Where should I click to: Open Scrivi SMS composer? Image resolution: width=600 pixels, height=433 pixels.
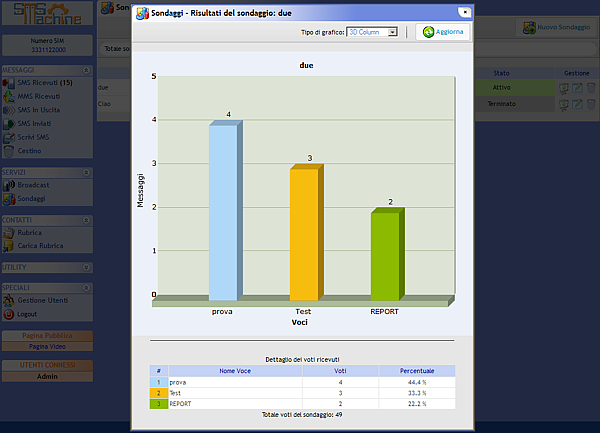point(33,137)
